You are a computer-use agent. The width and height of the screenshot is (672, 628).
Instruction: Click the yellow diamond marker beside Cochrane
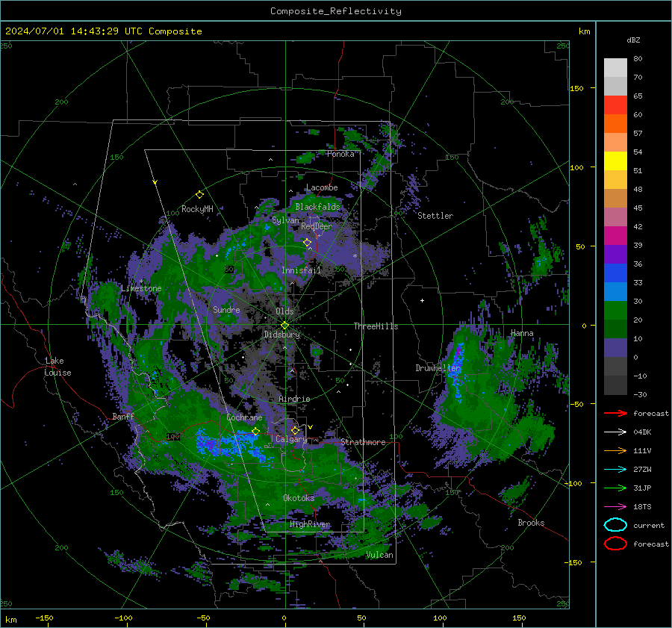[256, 431]
